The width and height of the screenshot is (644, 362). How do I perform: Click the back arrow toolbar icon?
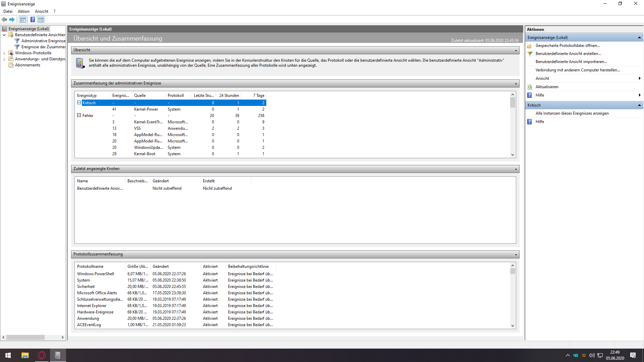click(4, 19)
